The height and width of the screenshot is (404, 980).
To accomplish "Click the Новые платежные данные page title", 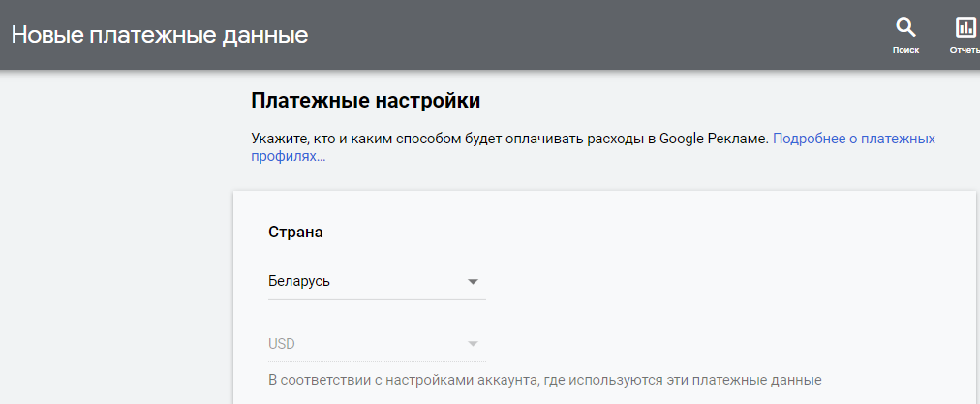I will tap(160, 35).
